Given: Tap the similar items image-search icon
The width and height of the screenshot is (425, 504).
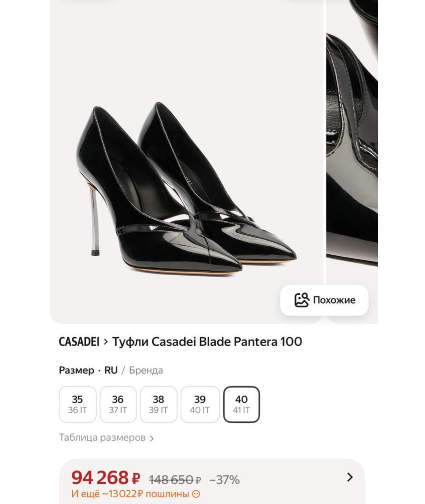Looking at the screenshot, I should [x=302, y=300].
